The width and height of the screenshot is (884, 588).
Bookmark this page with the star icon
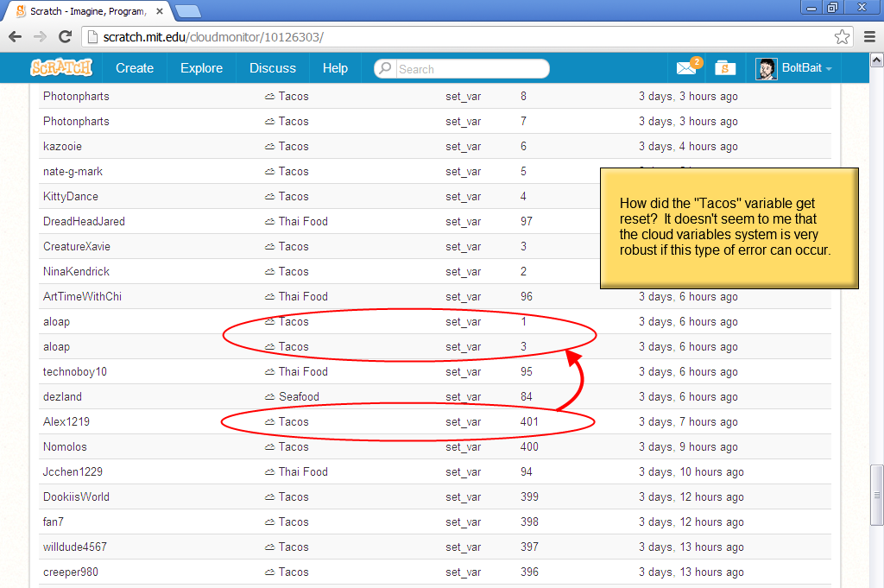click(x=842, y=36)
